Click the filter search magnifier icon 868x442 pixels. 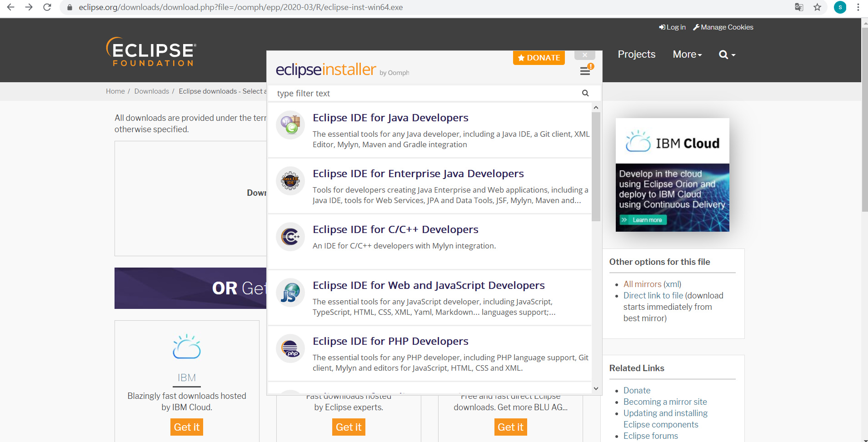585,93
